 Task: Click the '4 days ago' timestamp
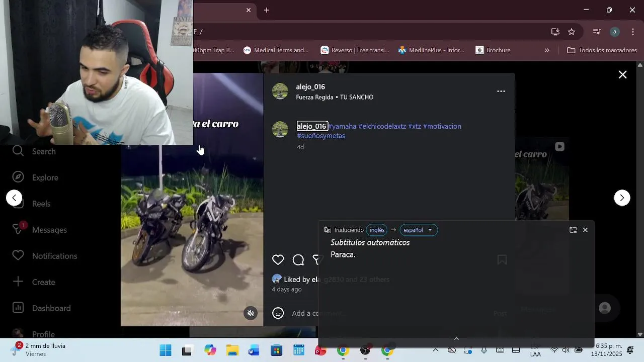tap(287, 290)
